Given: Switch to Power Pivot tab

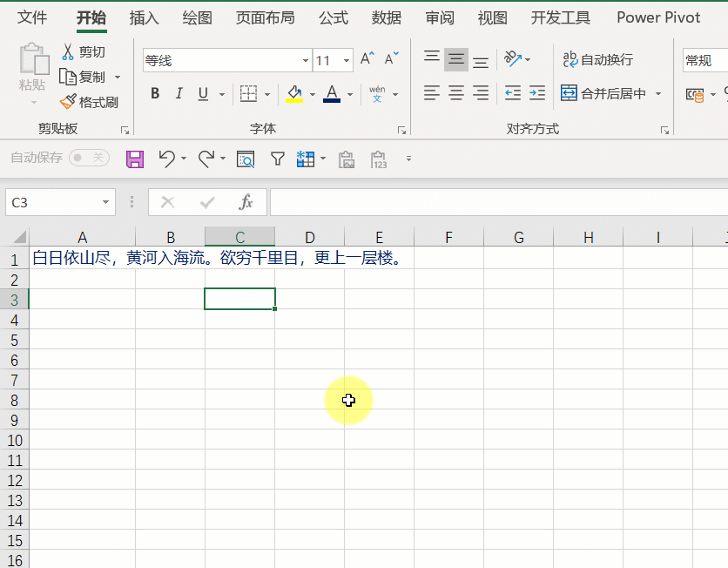Looking at the screenshot, I should [x=657, y=17].
